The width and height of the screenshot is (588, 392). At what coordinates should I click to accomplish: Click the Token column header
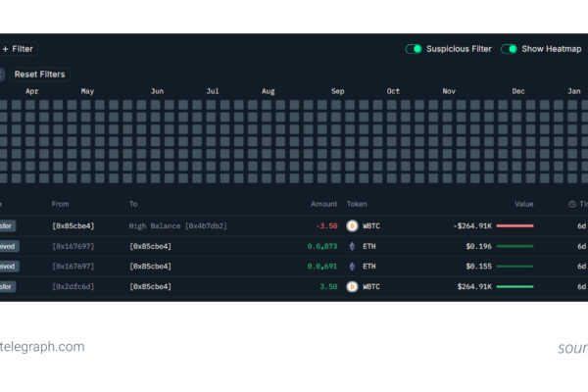357,204
